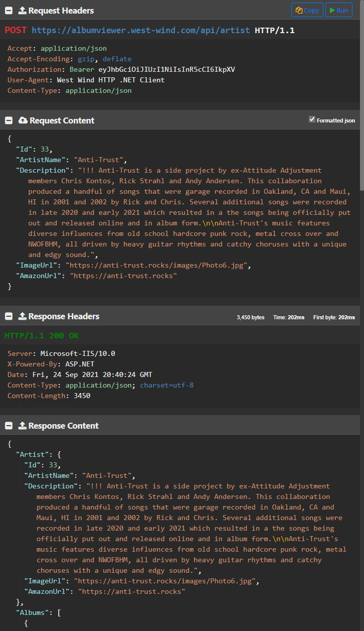364x631 pixels.
Task: Click the icon beside Response Content title
Action: click(x=22, y=426)
